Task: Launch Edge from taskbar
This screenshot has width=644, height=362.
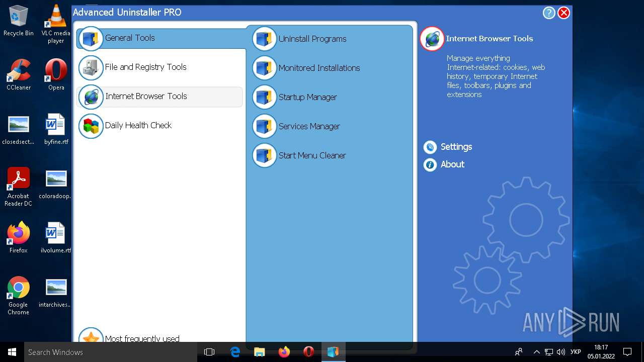Action: (235, 352)
